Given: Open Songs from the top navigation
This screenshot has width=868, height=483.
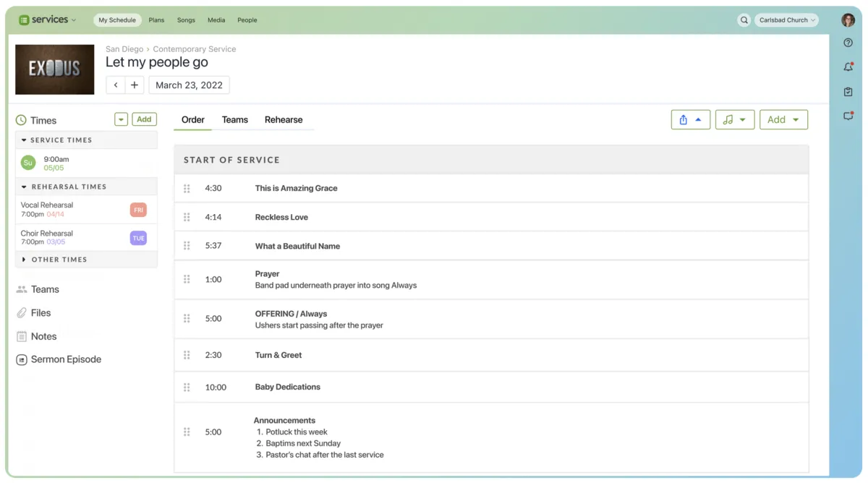Looking at the screenshot, I should tap(186, 20).
